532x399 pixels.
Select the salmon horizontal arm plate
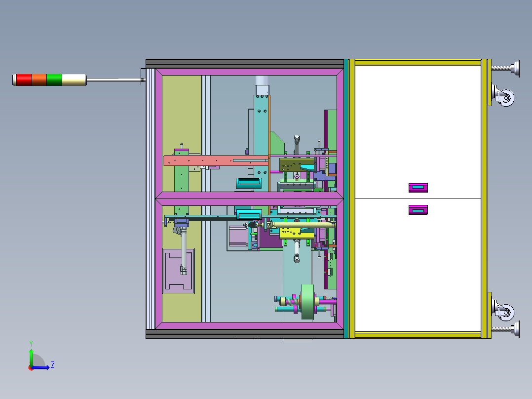pos(216,160)
